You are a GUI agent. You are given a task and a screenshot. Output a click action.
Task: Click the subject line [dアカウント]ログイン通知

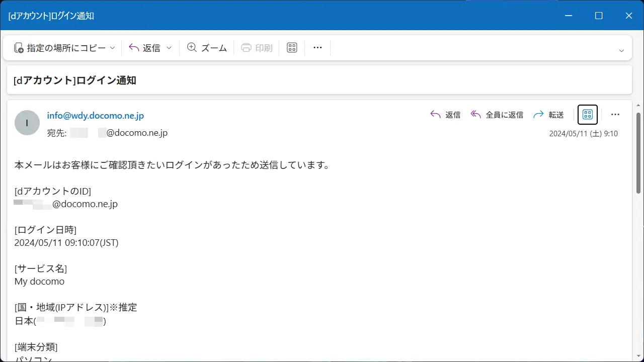point(74,80)
